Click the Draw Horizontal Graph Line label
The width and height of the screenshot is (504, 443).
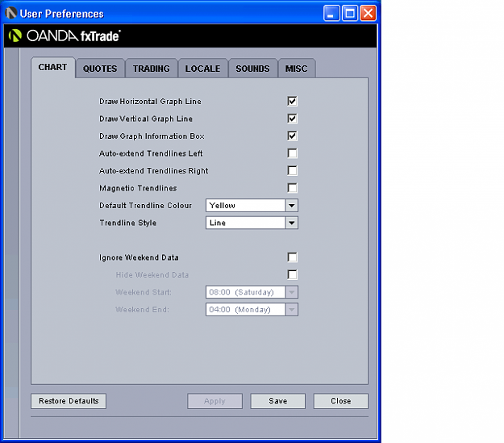(x=150, y=102)
